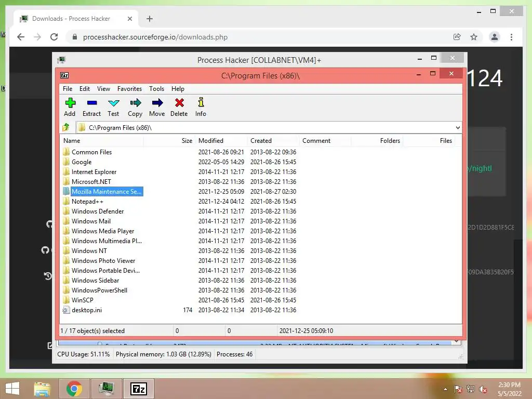Screen dimensions: 532x399
Task: Open a new Chrome tab with the plus
Action: [149, 19]
